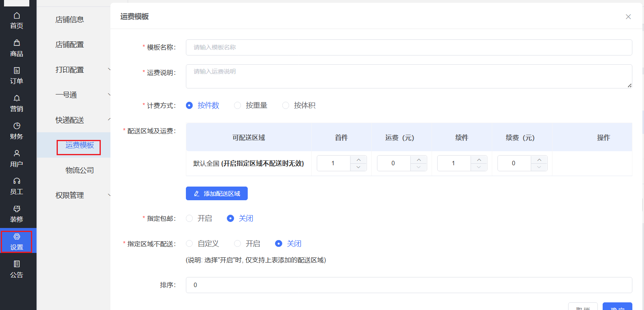
Task: Click 确定 button at dialog bottom
Action: pyautogui.click(x=618, y=306)
